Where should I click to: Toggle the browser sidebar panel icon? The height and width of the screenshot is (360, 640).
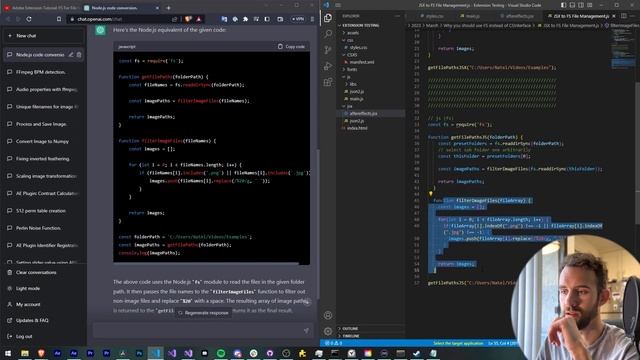click(x=267, y=19)
